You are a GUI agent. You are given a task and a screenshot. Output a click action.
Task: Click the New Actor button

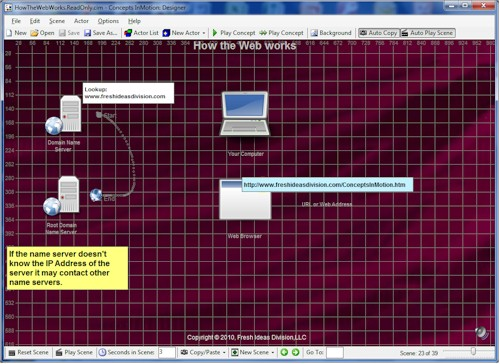click(182, 33)
